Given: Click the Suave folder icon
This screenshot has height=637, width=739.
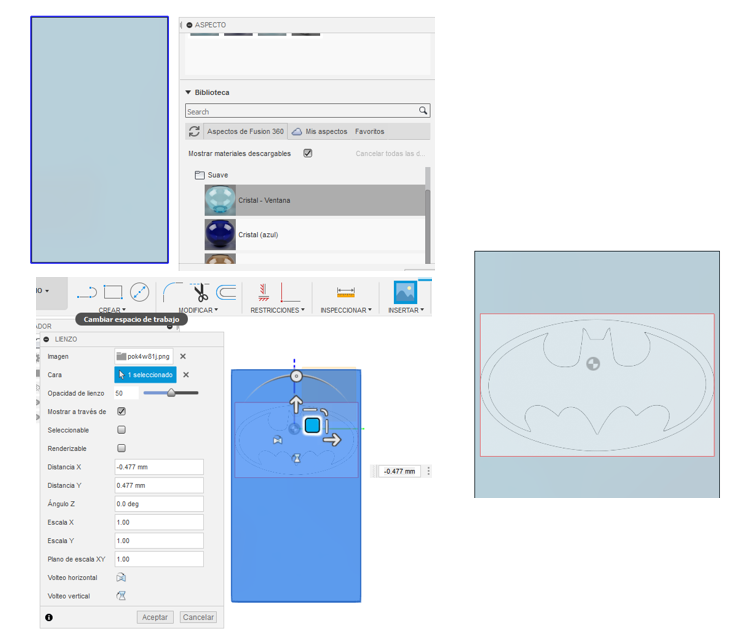Looking at the screenshot, I should click(x=200, y=175).
